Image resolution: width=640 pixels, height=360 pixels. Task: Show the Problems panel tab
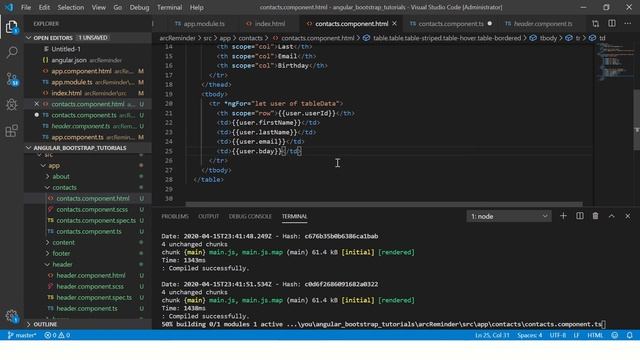point(175,216)
